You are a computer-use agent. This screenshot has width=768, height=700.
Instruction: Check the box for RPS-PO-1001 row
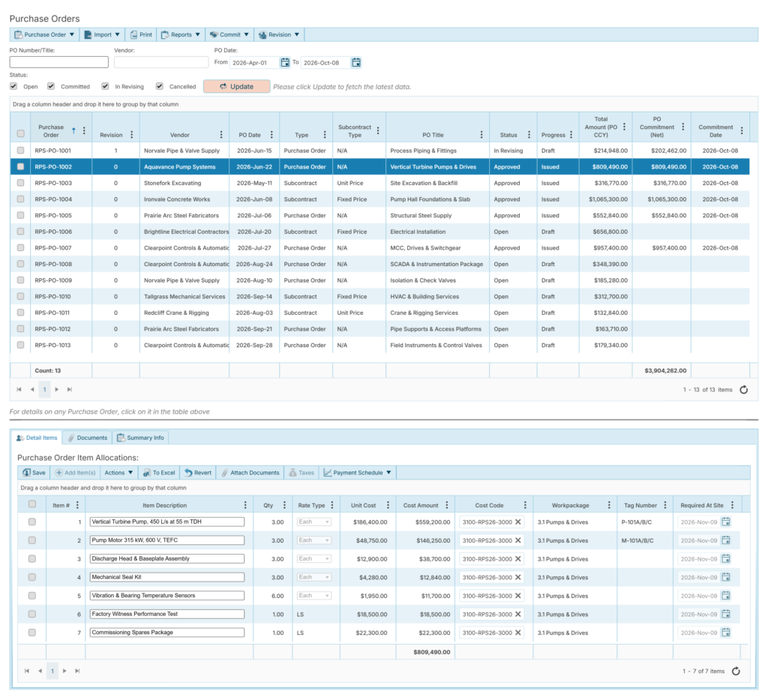point(20,151)
